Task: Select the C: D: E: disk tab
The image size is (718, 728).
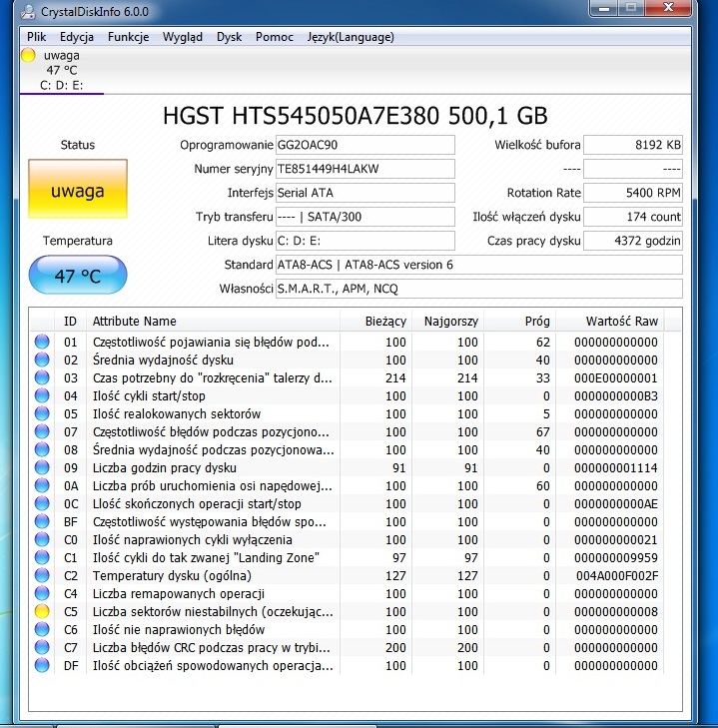Action: point(62,70)
